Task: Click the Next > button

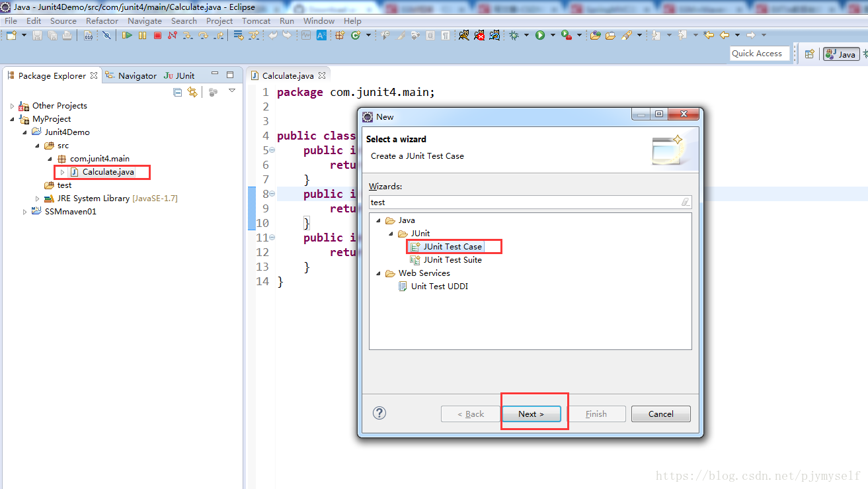Action: pyautogui.click(x=531, y=414)
